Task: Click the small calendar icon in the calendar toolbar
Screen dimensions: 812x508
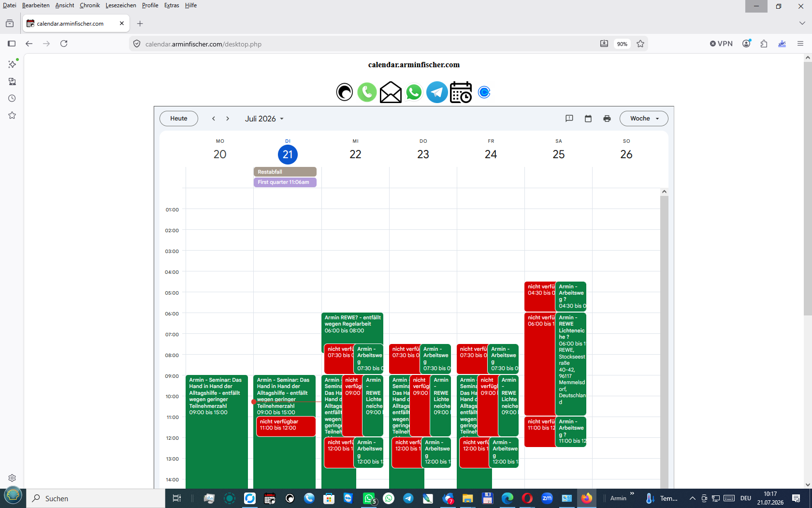Action: click(588, 119)
